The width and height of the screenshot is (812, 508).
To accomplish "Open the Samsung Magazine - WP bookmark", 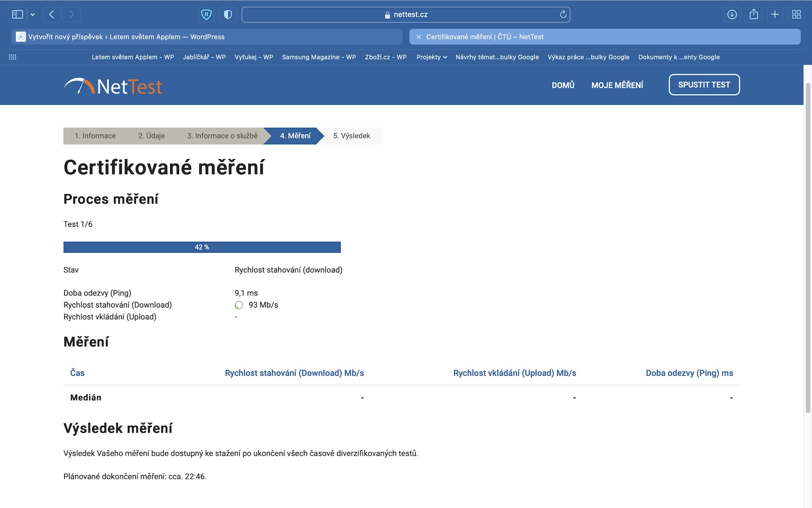I will [319, 57].
